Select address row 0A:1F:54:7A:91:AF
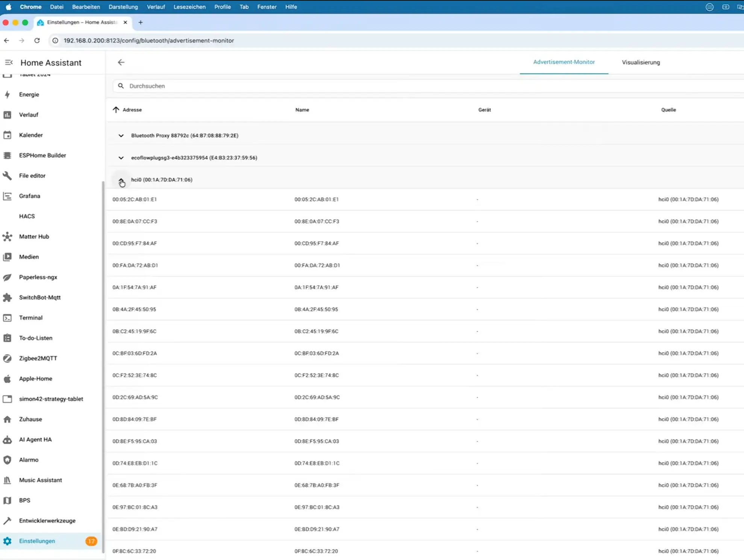This screenshot has height=560, width=744. [x=425, y=288]
